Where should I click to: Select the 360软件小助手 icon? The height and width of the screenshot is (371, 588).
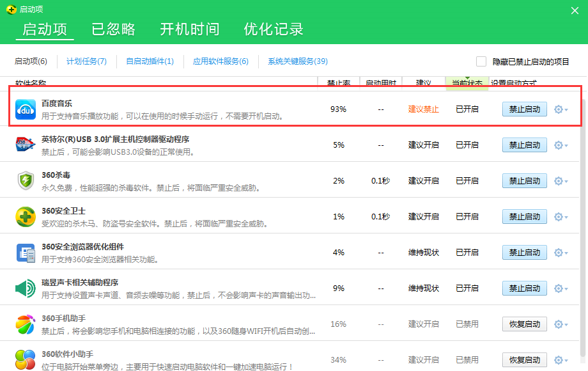25,359
